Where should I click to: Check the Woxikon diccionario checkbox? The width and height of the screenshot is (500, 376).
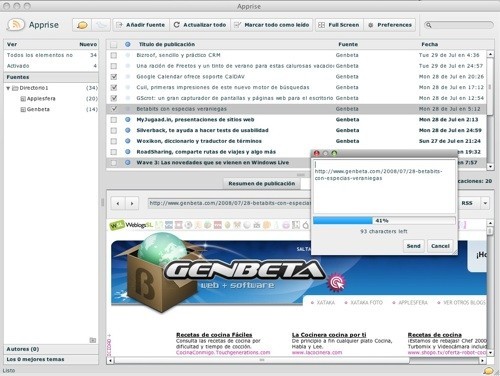[x=114, y=141]
